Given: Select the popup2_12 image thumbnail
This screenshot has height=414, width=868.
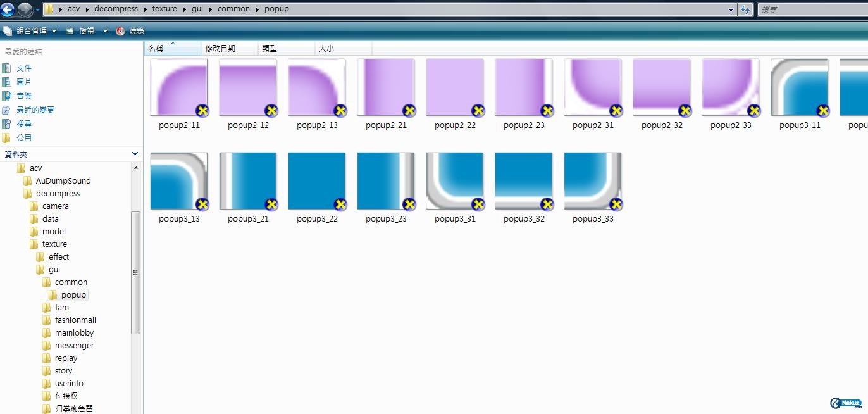Looking at the screenshot, I should click(248, 87).
